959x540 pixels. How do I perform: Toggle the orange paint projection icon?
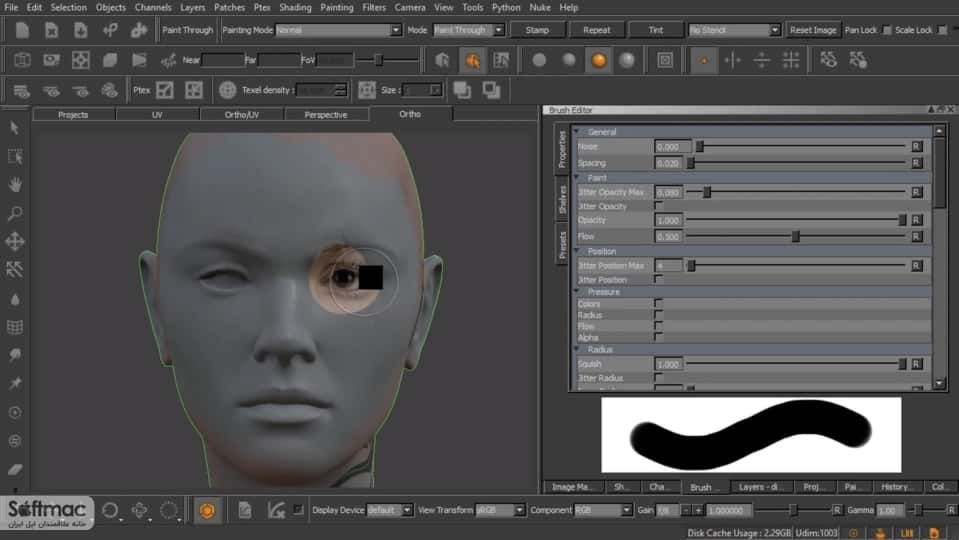(x=472, y=60)
